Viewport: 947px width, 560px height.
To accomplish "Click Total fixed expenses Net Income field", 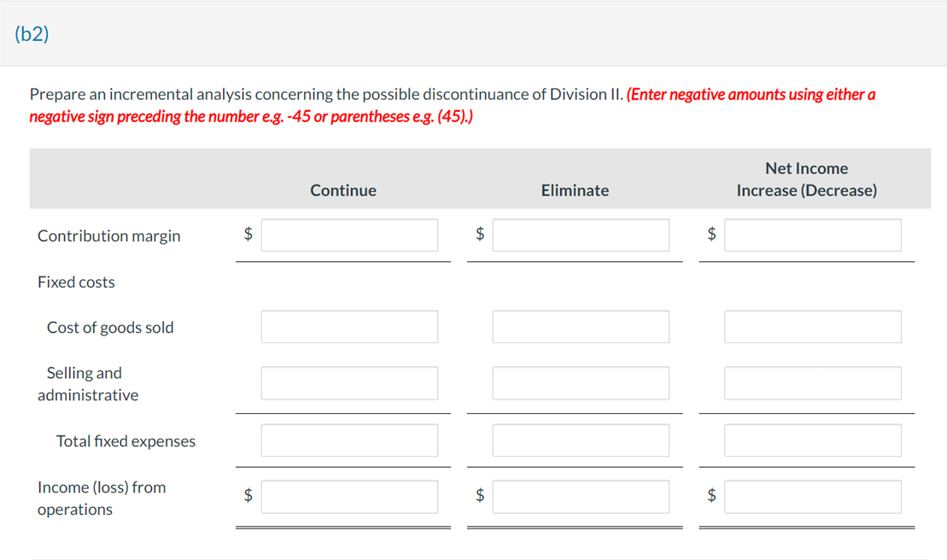I will coord(812,440).
